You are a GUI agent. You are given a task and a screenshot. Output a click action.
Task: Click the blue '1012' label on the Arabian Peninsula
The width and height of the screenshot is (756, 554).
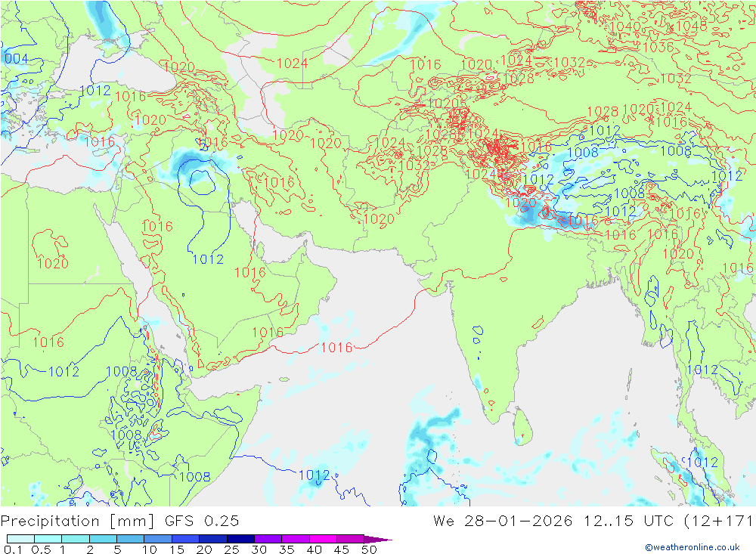pos(208,259)
